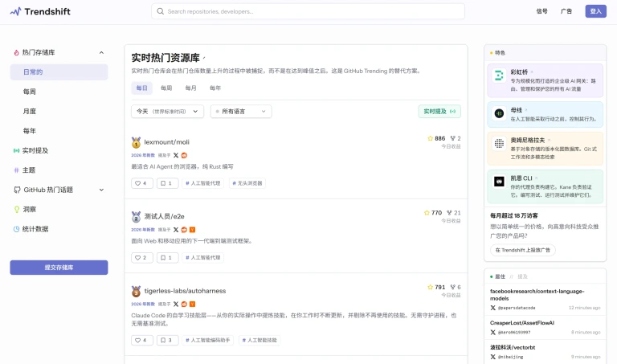Image resolution: width=617 pixels, height=364 pixels.
Task: Click the #人工智能技能 tag
Action: coord(259,340)
